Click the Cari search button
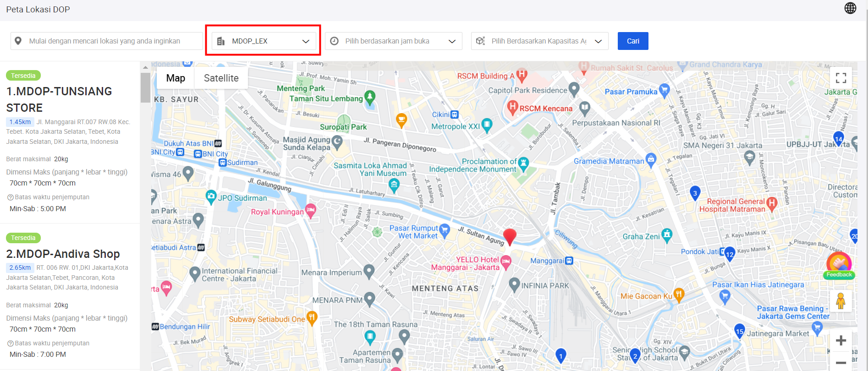This screenshot has height=371, width=868. pyautogui.click(x=633, y=41)
